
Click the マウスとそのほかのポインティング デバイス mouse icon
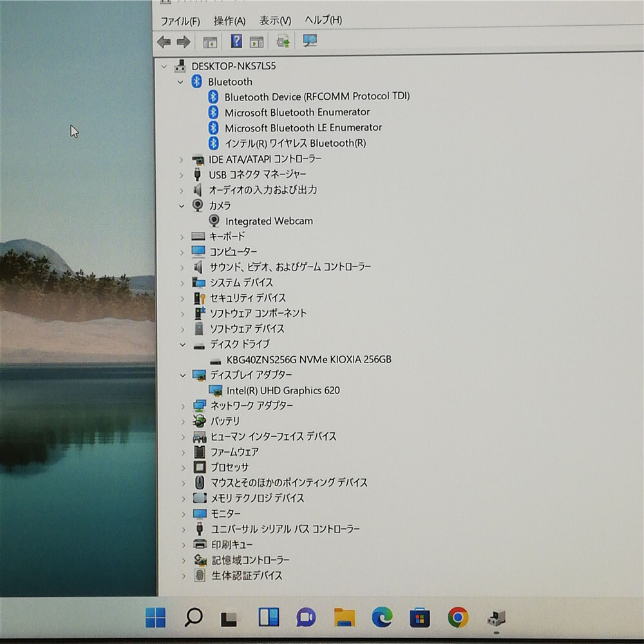tap(200, 483)
